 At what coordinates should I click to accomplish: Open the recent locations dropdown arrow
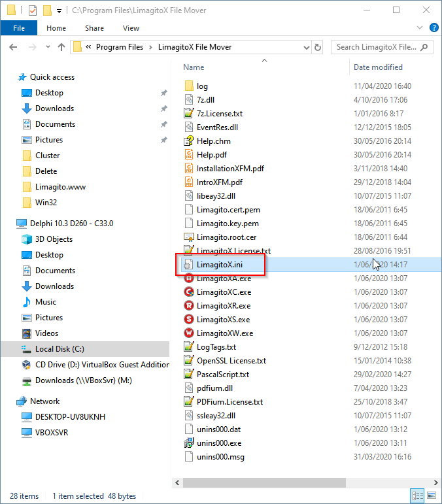point(48,47)
